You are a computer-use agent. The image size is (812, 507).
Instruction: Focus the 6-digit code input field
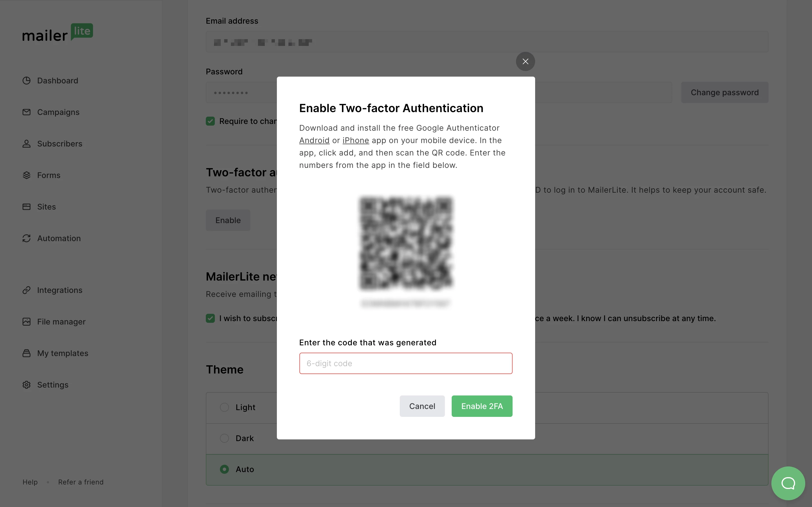(x=406, y=363)
